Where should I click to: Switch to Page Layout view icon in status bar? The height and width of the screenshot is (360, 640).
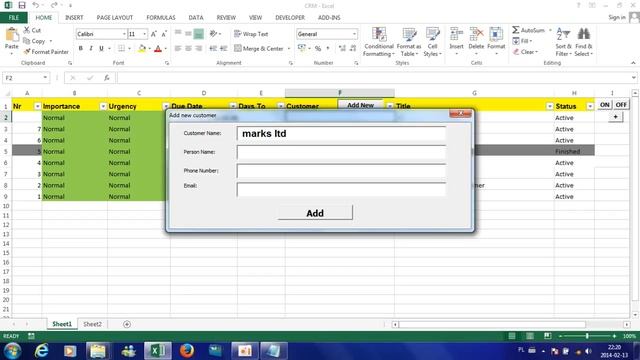tap(529, 336)
